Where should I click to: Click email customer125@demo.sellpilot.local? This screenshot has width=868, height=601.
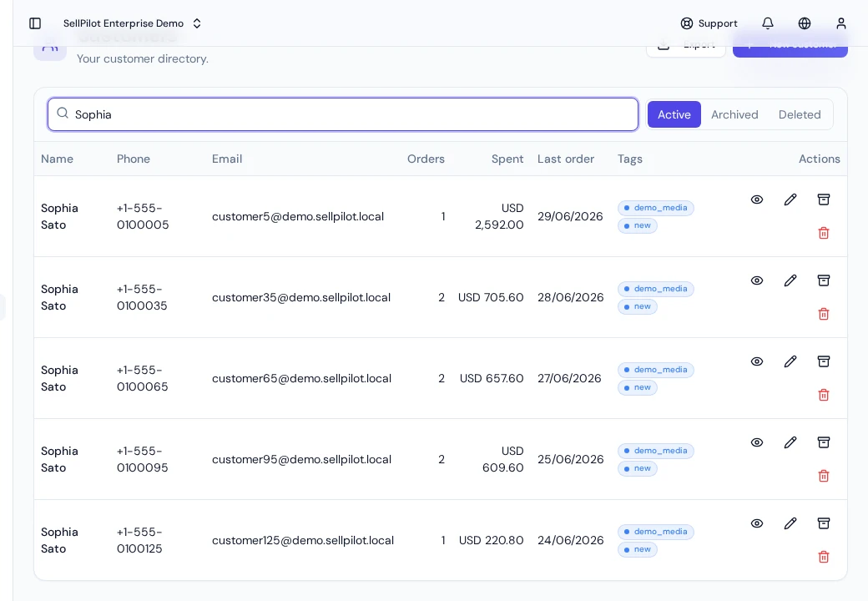[x=303, y=540]
